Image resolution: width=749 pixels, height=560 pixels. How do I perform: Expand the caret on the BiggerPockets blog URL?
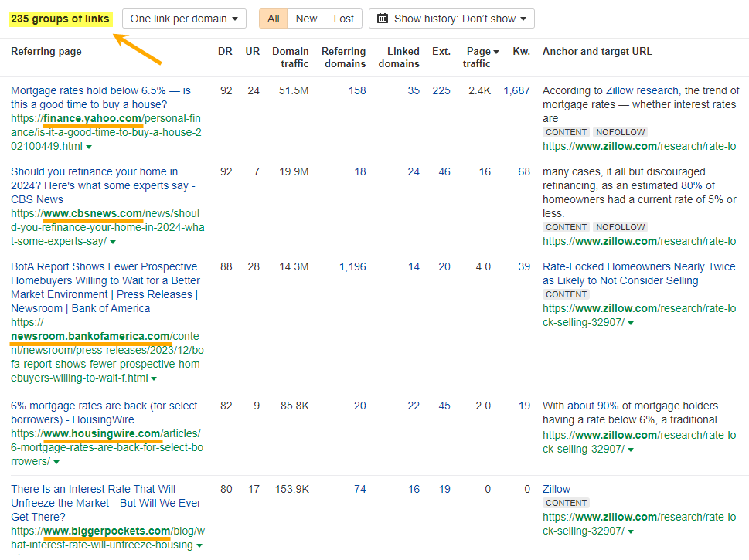(x=199, y=545)
